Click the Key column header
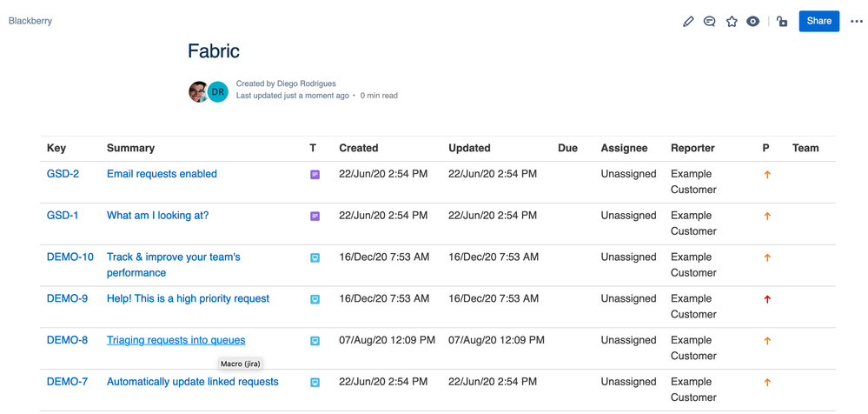 (56, 148)
